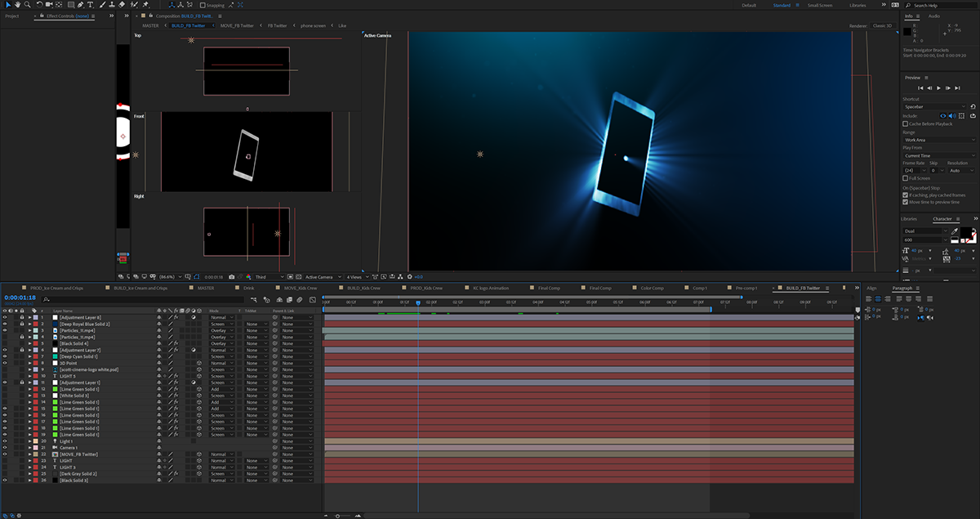Select the Rotation tool

tap(40, 4)
